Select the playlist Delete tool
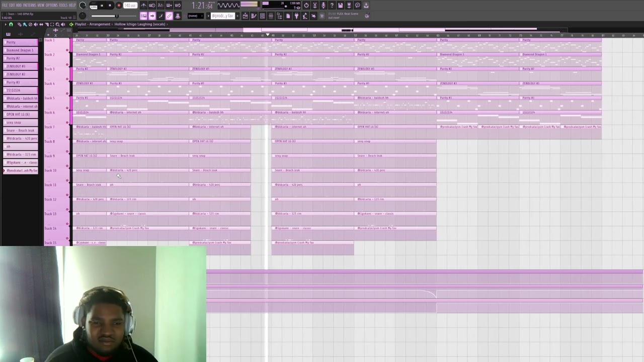 tap(30, 24)
